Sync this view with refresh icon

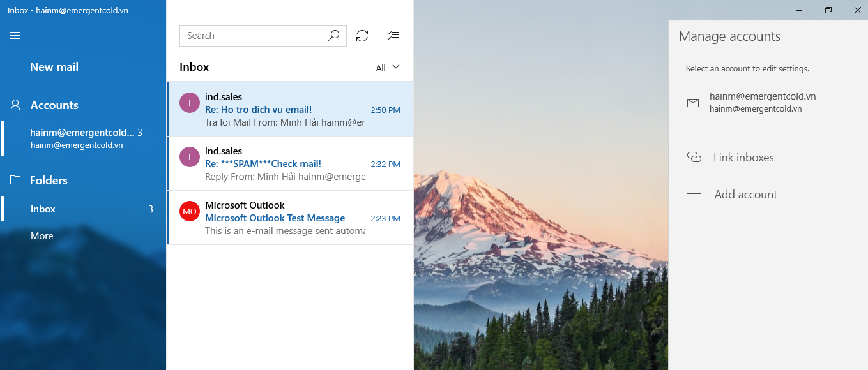click(362, 36)
